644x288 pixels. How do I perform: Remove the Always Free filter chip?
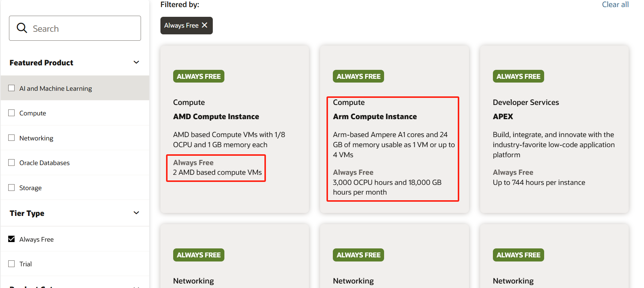pyautogui.click(x=205, y=25)
